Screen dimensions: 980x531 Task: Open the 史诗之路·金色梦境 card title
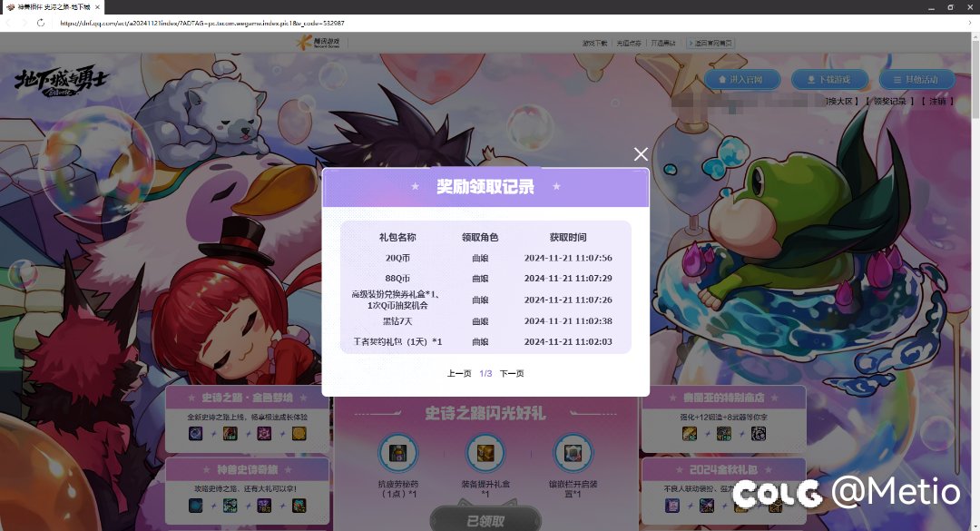click(x=247, y=398)
